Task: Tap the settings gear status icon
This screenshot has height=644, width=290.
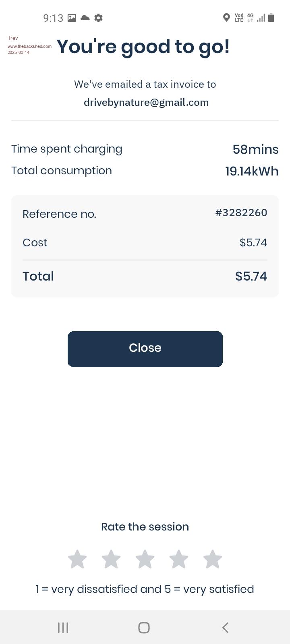Action: [x=98, y=18]
